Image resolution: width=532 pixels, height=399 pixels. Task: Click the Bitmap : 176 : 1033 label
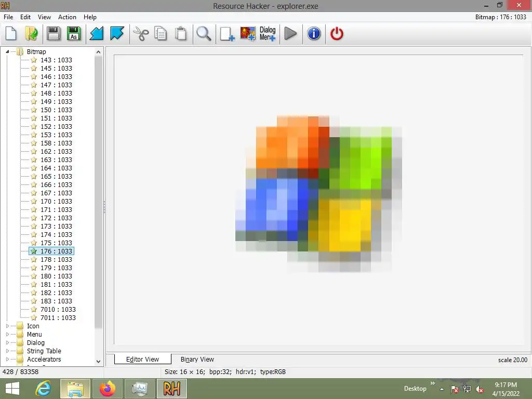pos(500,17)
